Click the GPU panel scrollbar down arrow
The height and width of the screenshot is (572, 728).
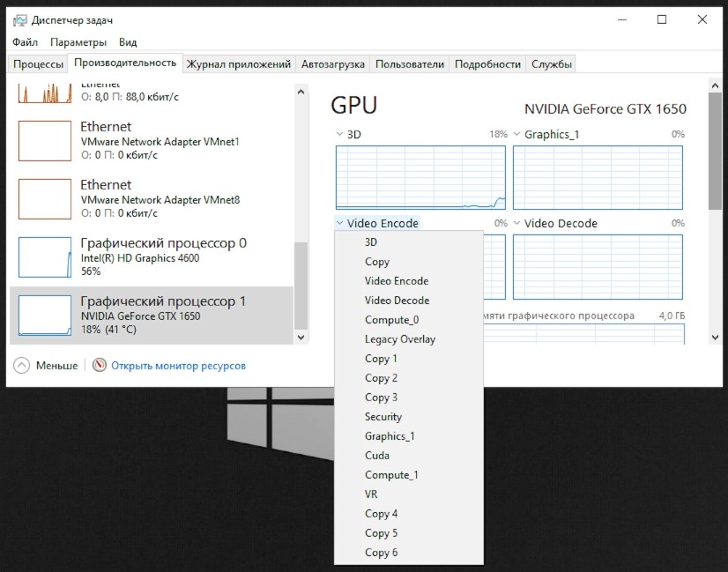[x=715, y=338]
